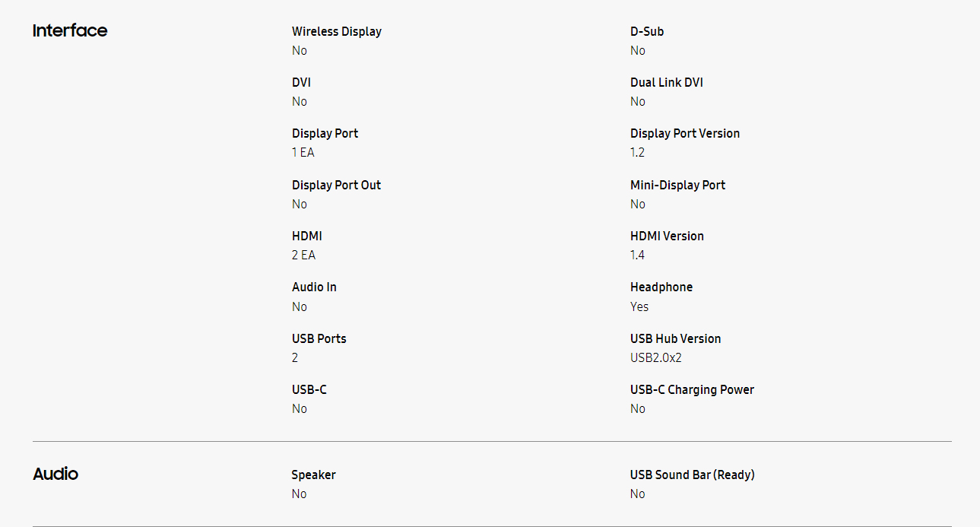Click the Headphone spec label
This screenshot has width=980, height=527.
661,287
